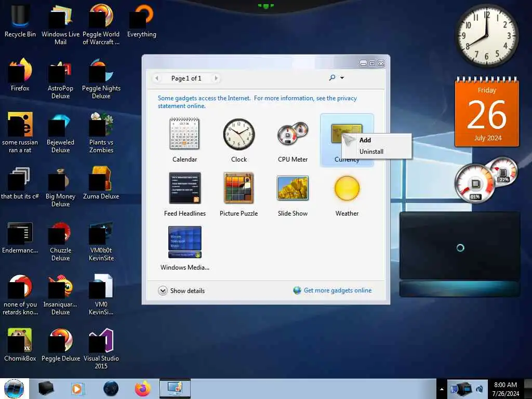The height and width of the screenshot is (399, 532).
Task: Select the VM0b0t KevinSite desktop icon
Action: (101, 241)
